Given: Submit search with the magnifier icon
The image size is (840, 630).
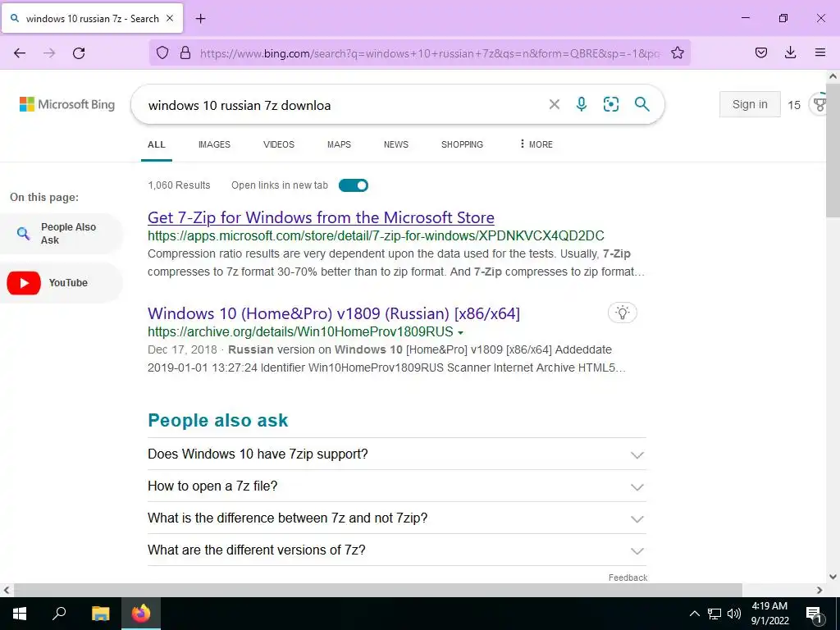Looking at the screenshot, I should 641,104.
